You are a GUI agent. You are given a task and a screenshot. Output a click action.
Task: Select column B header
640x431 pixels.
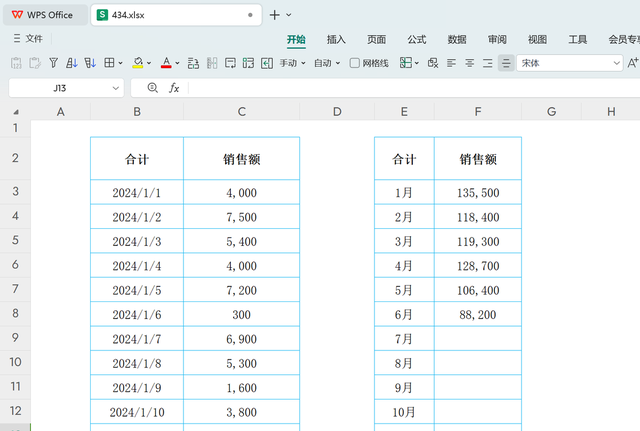point(137,111)
